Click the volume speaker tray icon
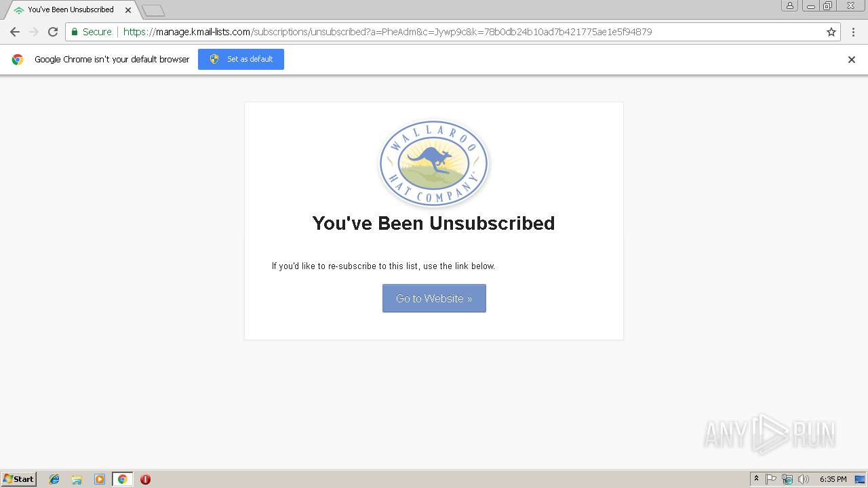Screen dimensions: 868x488 coord(804,479)
